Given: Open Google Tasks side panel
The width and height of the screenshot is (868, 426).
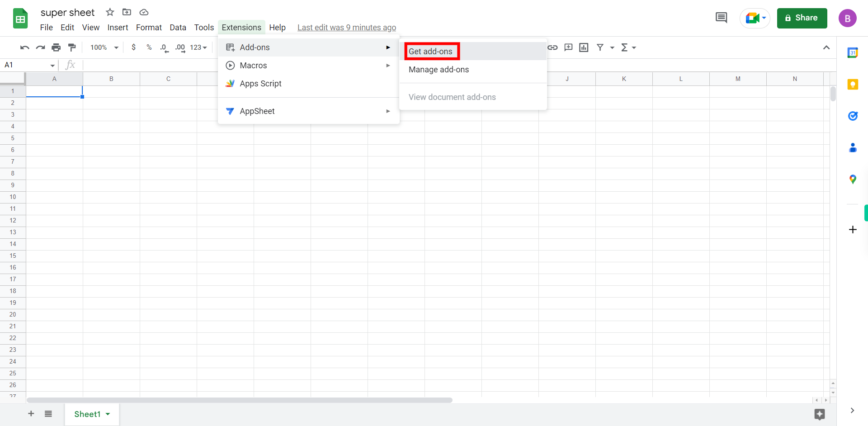Looking at the screenshot, I should pos(853,116).
